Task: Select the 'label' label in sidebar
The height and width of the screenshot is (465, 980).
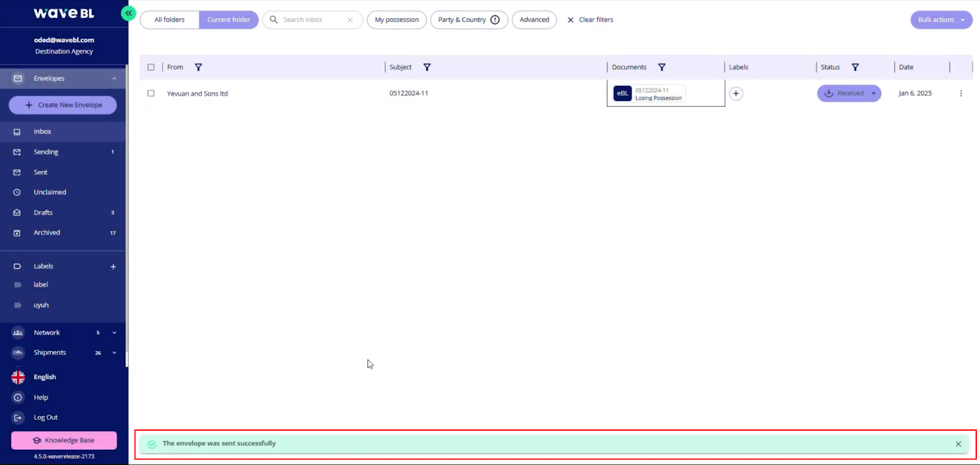Action: point(40,285)
